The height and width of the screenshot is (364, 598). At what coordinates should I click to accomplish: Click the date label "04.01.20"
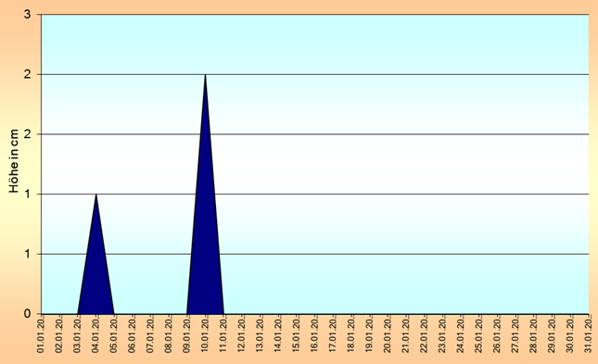(x=96, y=335)
